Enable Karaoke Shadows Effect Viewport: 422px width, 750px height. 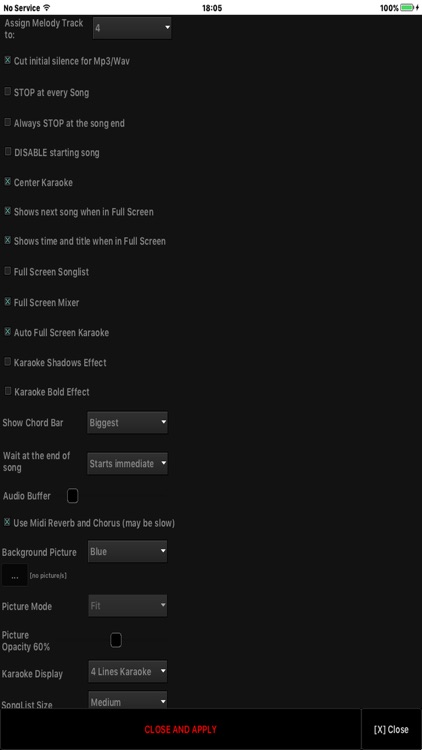click(8, 362)
